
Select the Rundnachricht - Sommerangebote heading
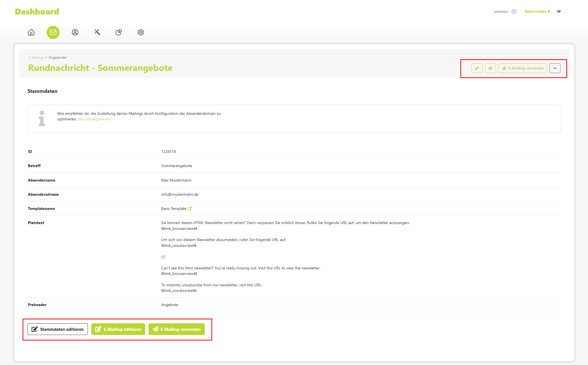(x=100, y=68)
